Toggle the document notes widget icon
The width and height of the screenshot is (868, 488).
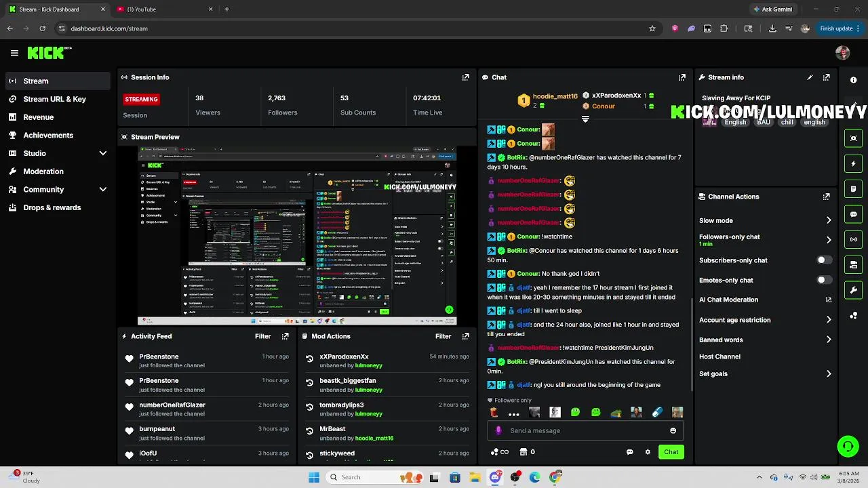click(x=853, y=189)
